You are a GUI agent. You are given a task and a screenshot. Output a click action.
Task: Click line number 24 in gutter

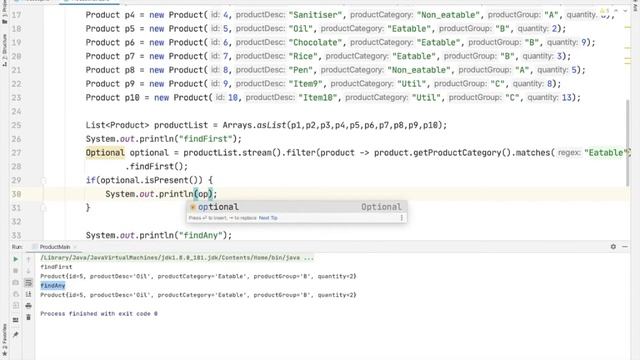16,111
